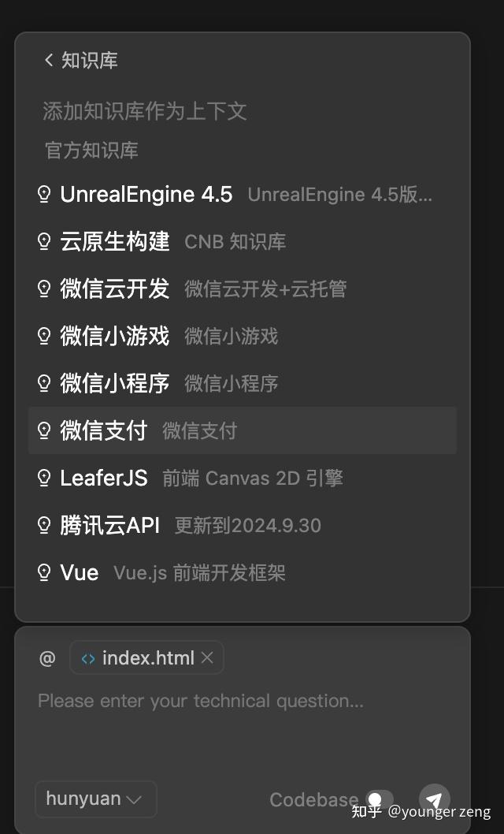Click the code icon on the index.html chip
Image resolution: width=504 pixels, height=834 pixels.
(x=88, y=657)
